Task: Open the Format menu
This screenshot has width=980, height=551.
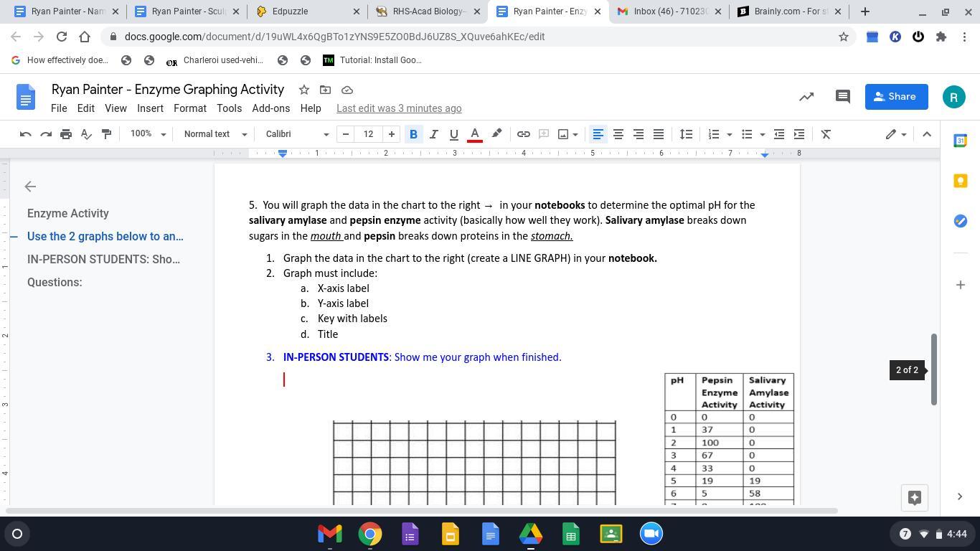Action: [x=190, y=108]
